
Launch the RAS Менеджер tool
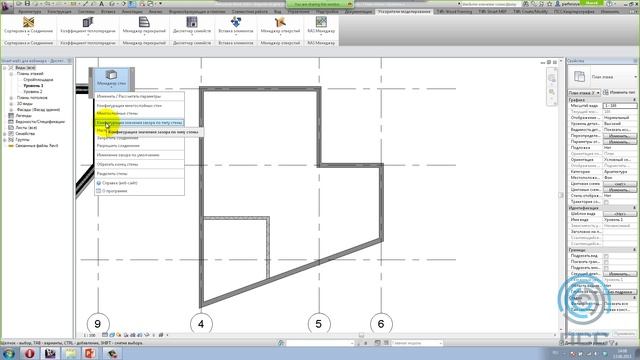coord(321,27)
